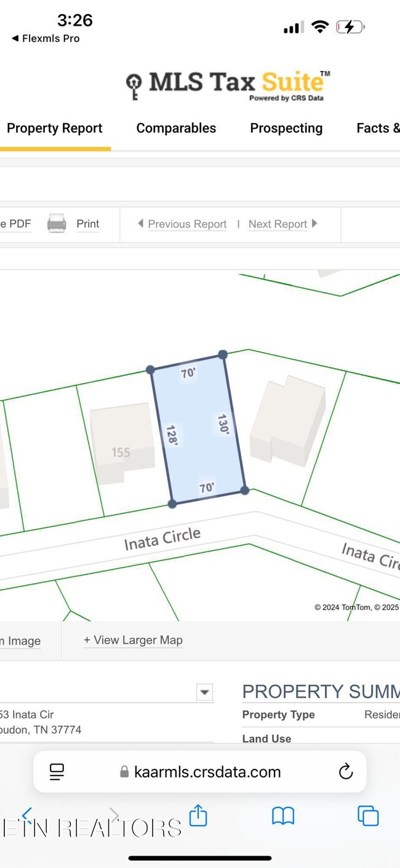Click the Next Report right arrow
This screenshot has width=400, height=868.
pyautogui.click(x=314, y=223)
